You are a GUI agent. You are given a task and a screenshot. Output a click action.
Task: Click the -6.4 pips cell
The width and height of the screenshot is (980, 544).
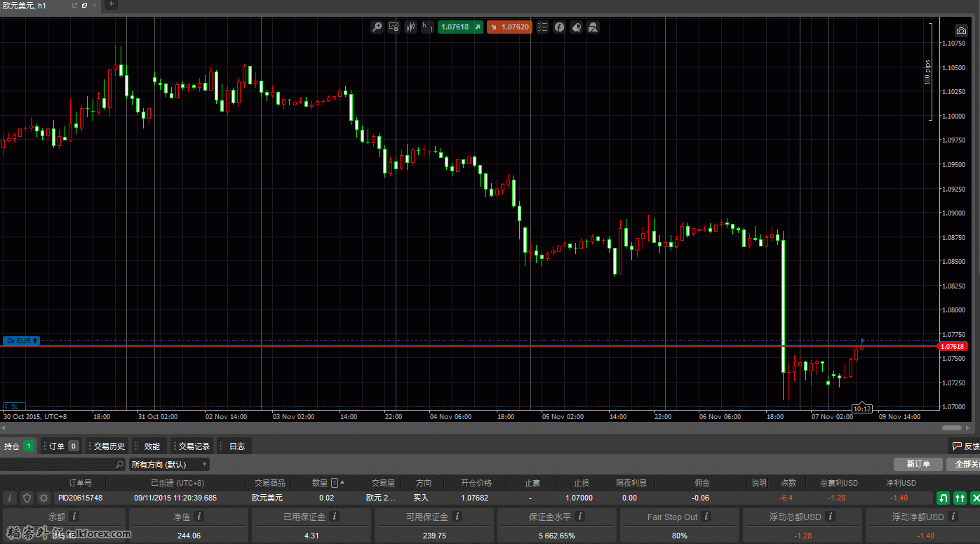click(x=786, y=498)
